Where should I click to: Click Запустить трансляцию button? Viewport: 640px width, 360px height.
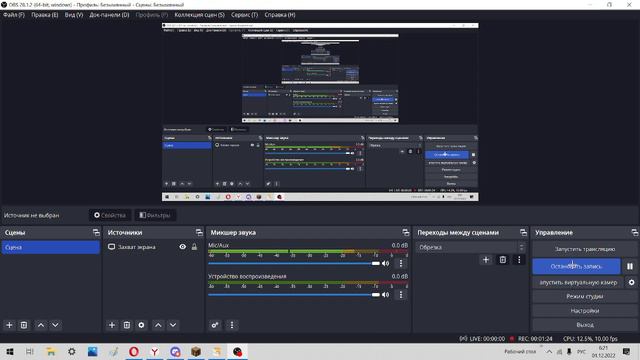[584, 249]
